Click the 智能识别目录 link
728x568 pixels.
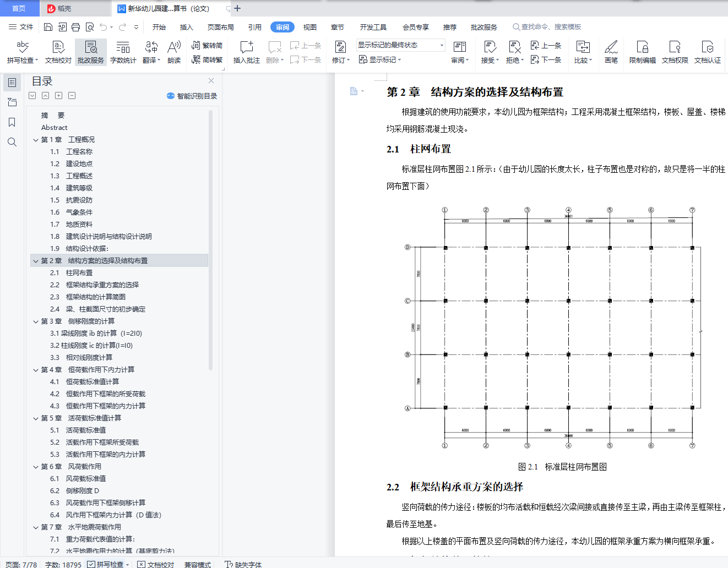click(192, 96)
